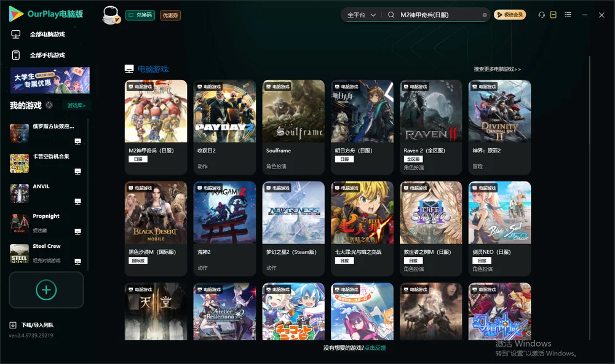The height and width of the screenshot is (364, 615).
Task: Click the PC icon beside Propnight
Action: 77,231
